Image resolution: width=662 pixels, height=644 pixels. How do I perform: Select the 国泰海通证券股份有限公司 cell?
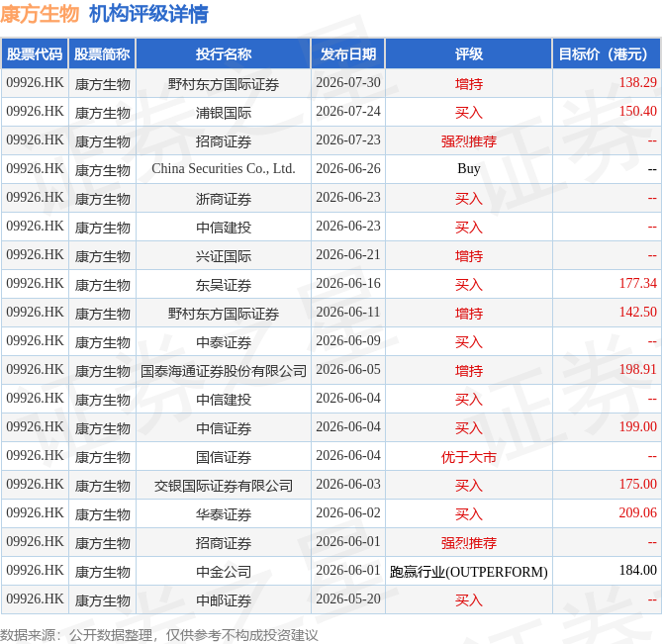click(x=224, y=371)
